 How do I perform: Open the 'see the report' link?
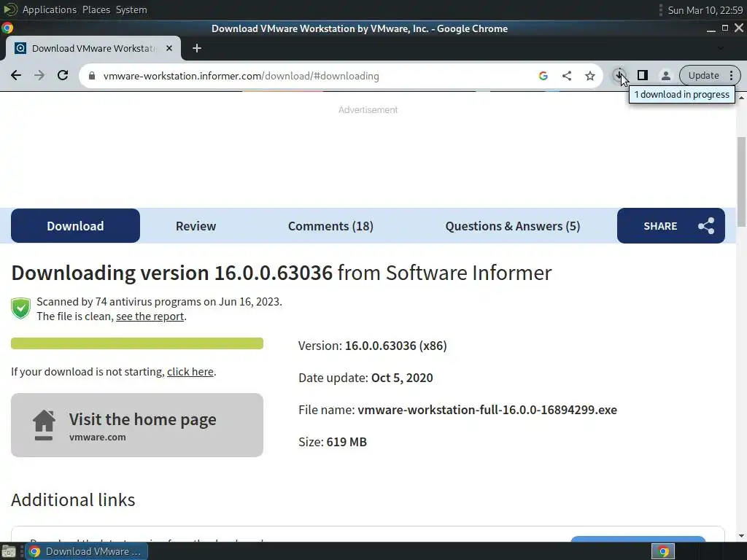tap(150, 316)
